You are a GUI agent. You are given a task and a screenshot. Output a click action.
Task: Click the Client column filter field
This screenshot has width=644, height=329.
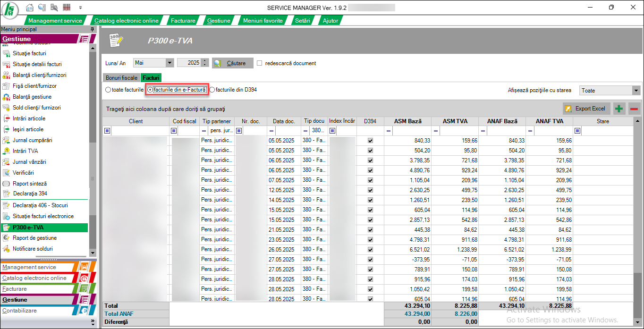(139, 131)
